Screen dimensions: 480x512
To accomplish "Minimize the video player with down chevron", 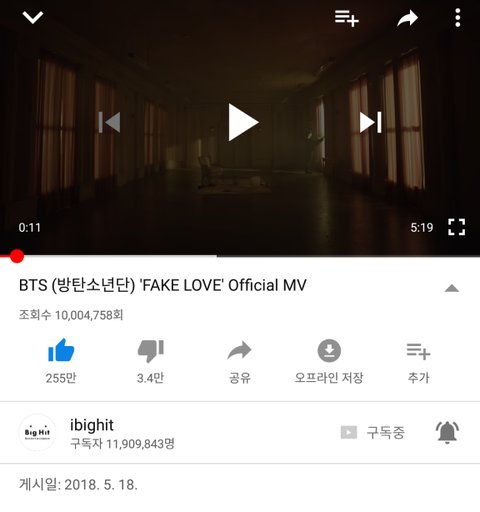I will (33, 17).
